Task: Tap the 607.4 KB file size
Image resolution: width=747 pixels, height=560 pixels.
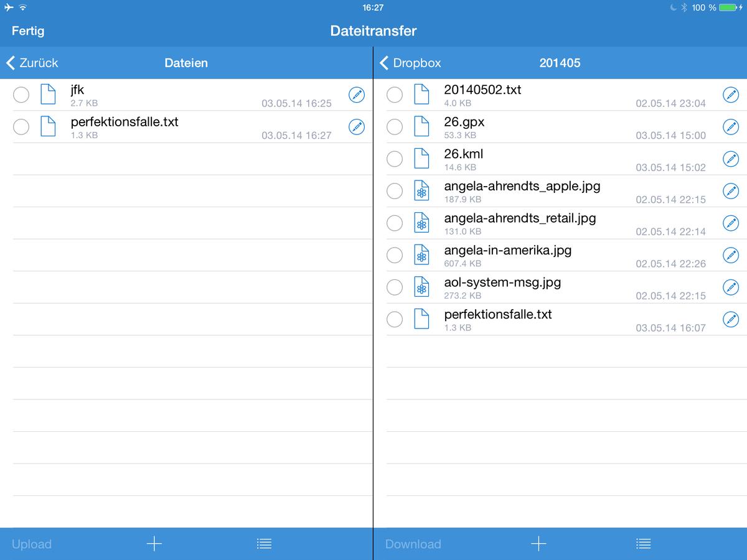Action: pyautogui.click(x=463, y=264)
